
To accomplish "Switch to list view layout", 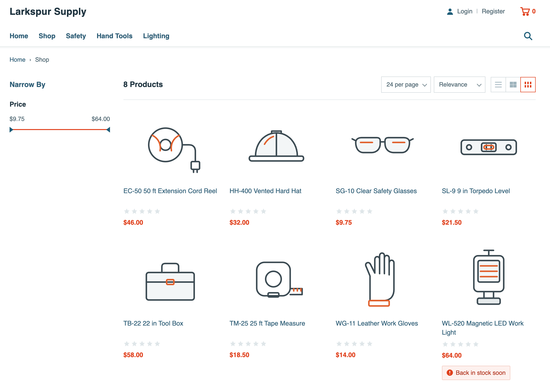I will [x=498, y=85].
